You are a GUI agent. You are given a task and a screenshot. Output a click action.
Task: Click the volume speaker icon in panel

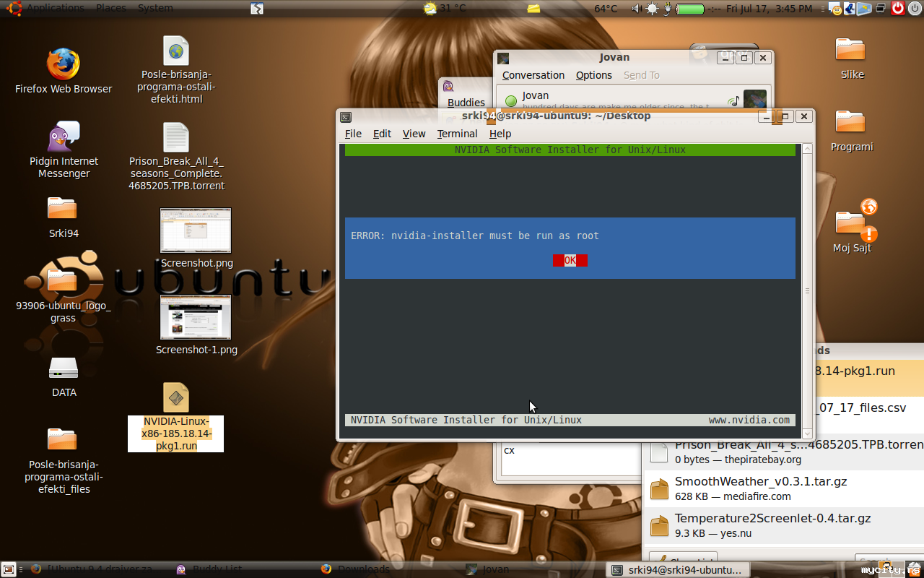click(x=637, y=9)
